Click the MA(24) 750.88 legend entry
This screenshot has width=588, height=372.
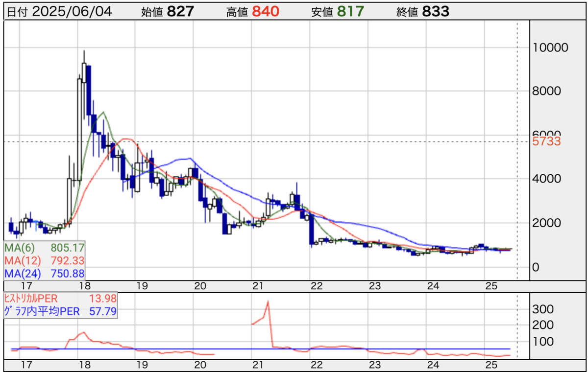pos(46,273)
